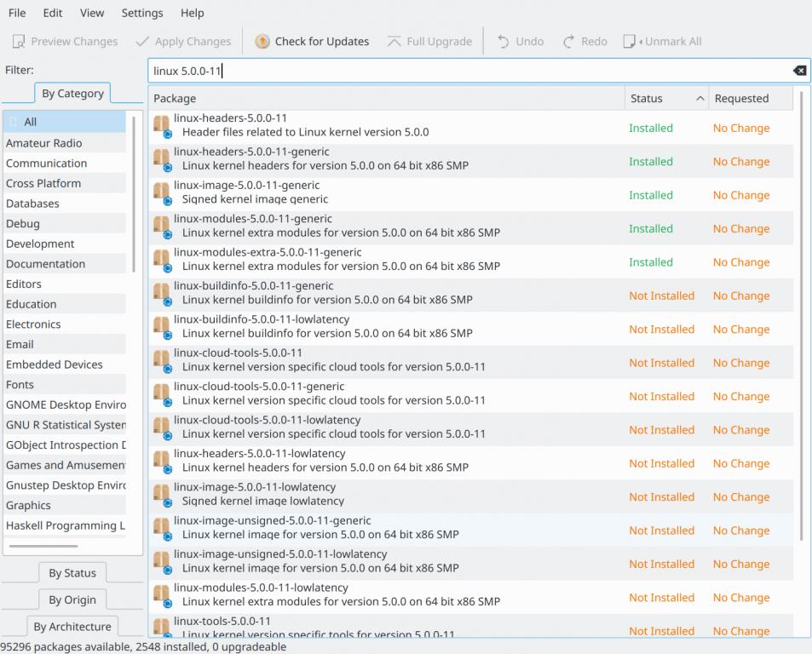Image resolution: width=812 pixels, height=654 pixels.
Task: Click the category list horizontal scrollbar
Action: 43,546
